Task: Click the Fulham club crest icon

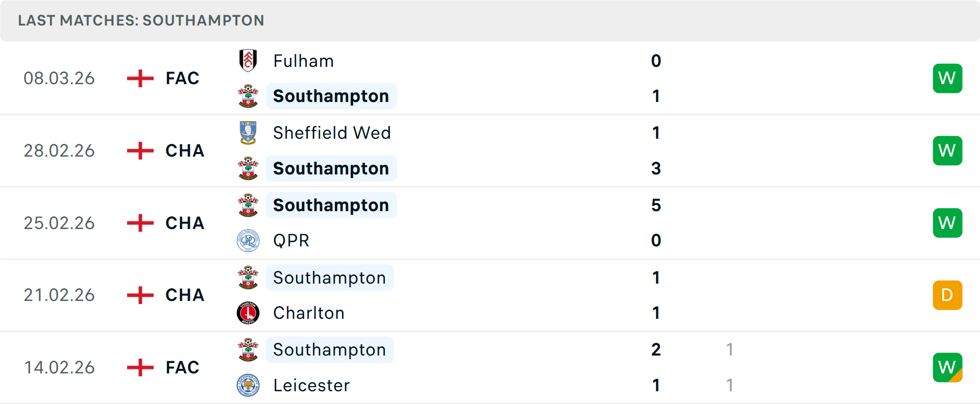Action: tap(248, 61)
